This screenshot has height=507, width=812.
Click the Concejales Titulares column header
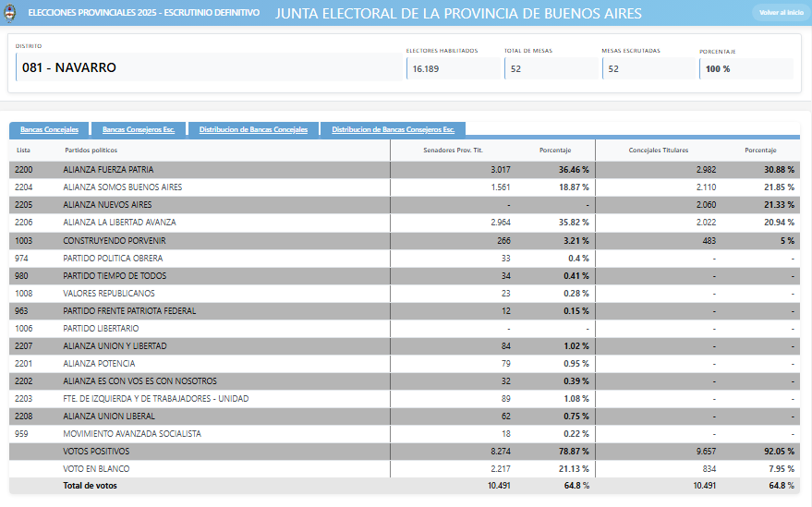pos(658,150)
